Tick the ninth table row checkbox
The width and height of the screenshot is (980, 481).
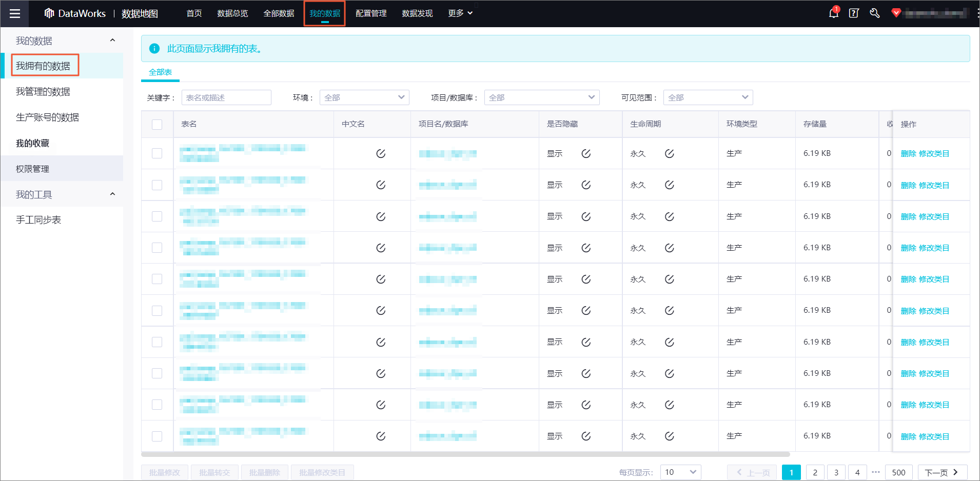157,405
